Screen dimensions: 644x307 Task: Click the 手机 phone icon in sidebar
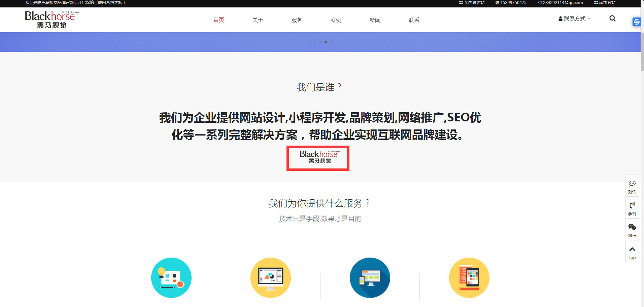(x=632, y=208)
